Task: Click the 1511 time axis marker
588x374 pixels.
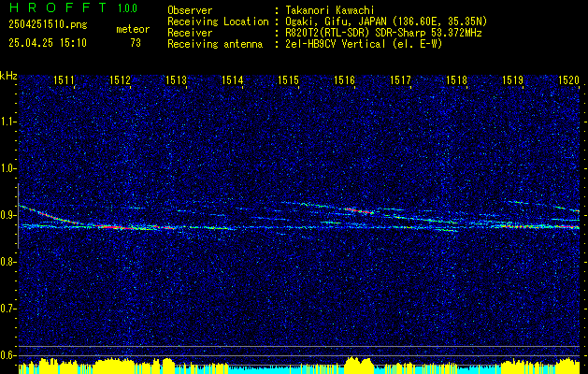Action: click(64, 79)
